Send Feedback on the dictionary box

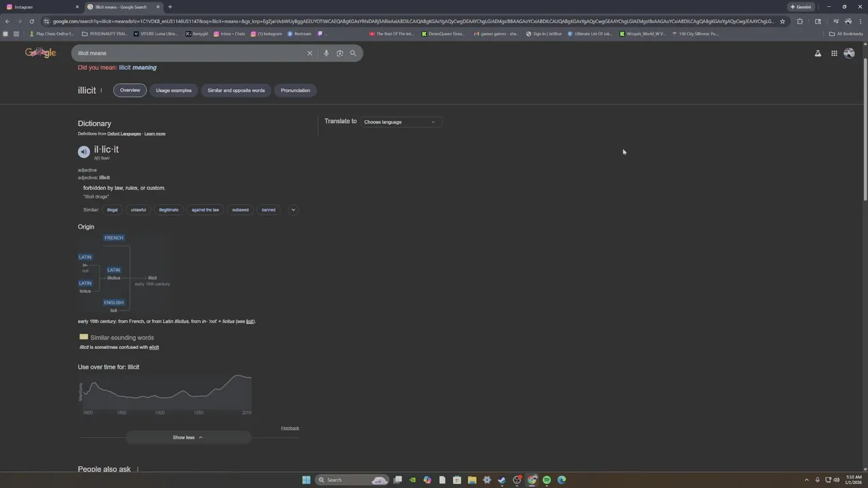pyautogui.click(x=290, y=428)
